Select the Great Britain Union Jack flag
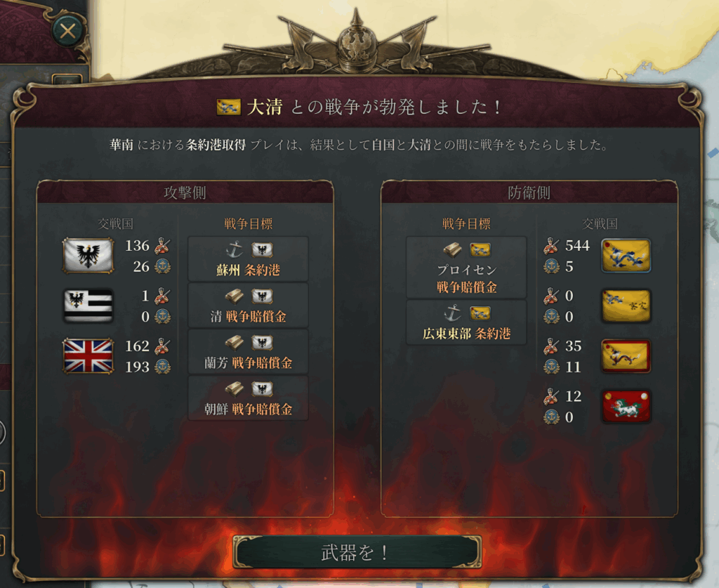Screen dimensions: 719x588 pyautogui.click(x=88, y=356)
